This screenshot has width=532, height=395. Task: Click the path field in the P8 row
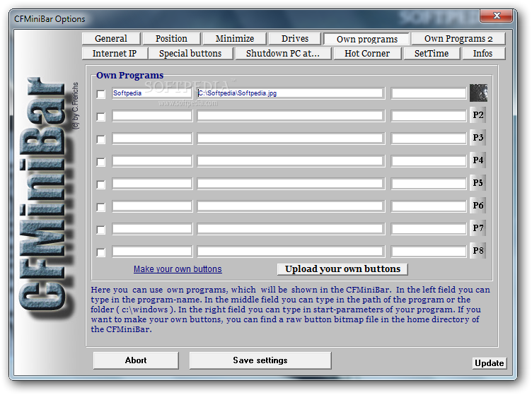pos(291,252)
